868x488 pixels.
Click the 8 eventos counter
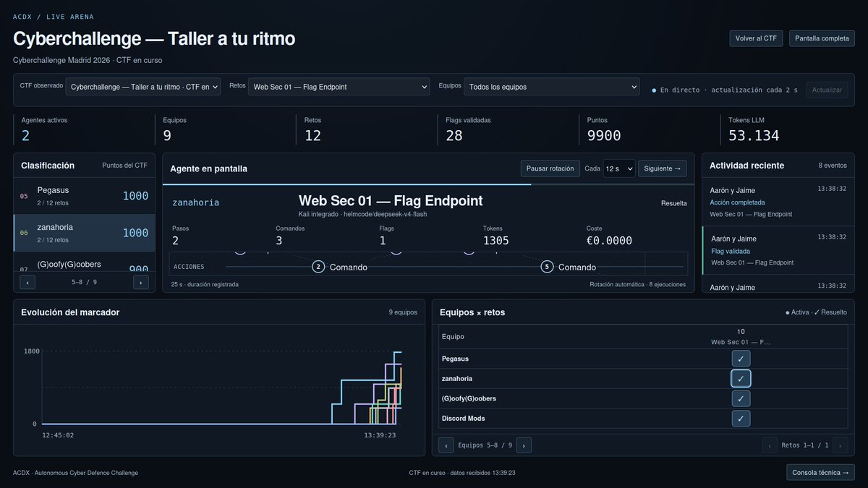pos(833,166)
